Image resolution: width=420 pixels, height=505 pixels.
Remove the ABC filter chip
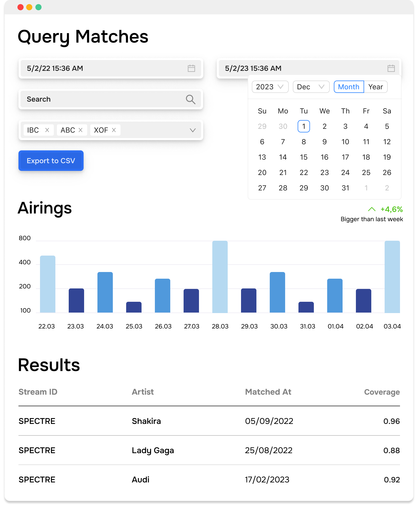pos(81,130)
